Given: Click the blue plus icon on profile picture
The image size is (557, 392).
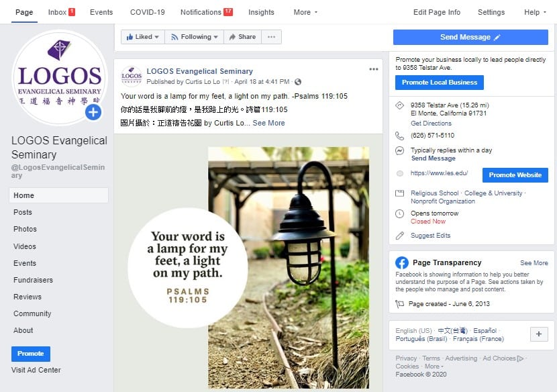Looking at the screenshot, I should tap(93, 112).
